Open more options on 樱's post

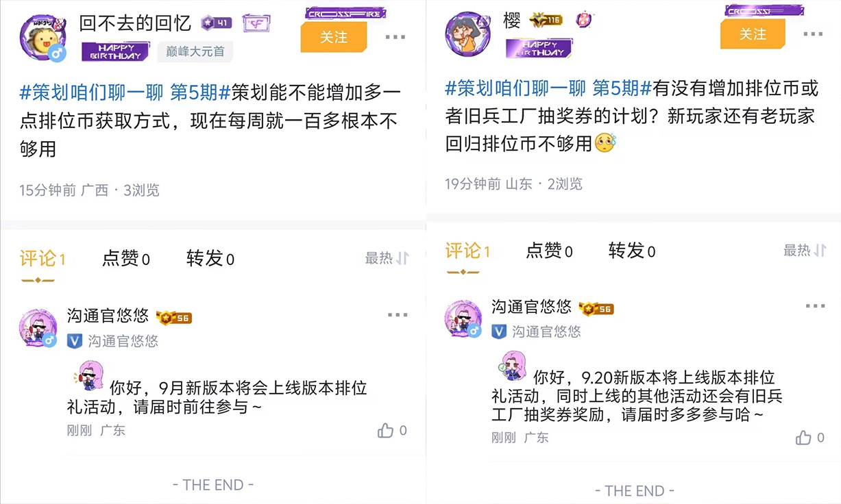click(x=813, y=34)
